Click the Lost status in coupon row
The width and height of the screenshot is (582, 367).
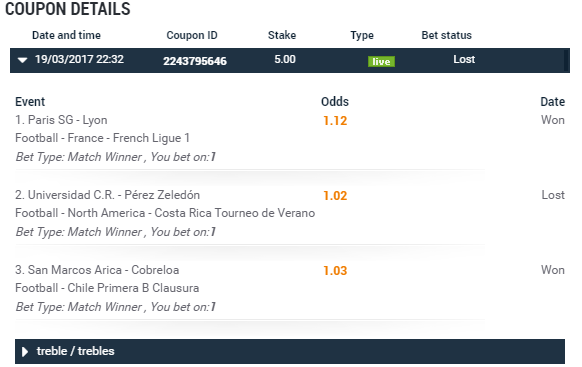(464, 59)
